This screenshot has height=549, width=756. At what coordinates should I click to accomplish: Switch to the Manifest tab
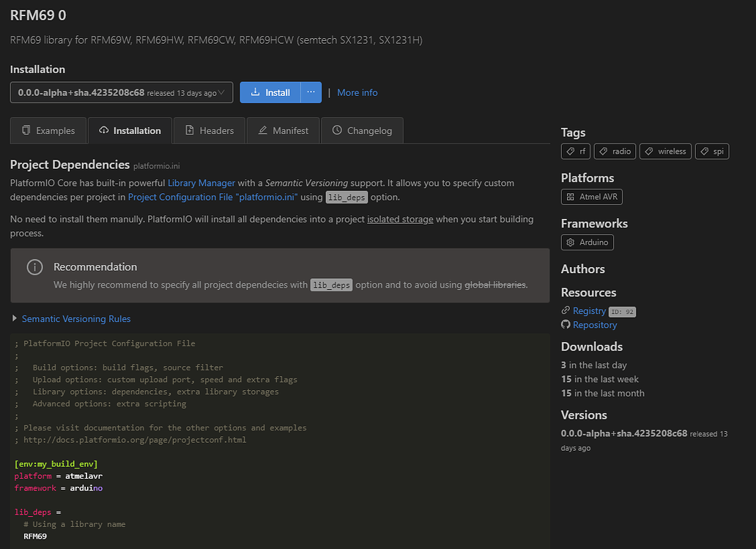point(283,130)
